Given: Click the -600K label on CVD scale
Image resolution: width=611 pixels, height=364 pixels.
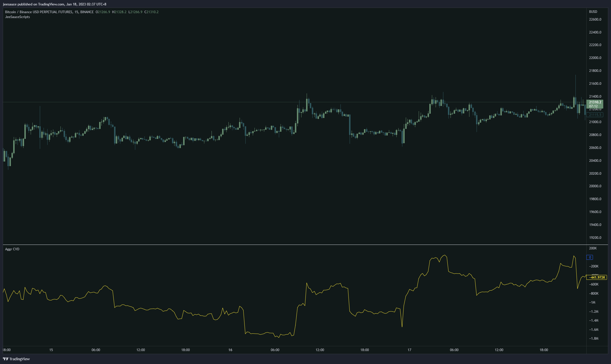Looking at the screenshot, I should coord(594,284).
